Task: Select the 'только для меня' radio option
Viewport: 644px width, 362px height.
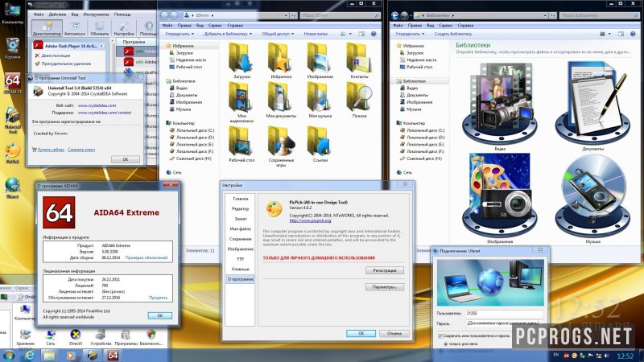Action: 446,344
